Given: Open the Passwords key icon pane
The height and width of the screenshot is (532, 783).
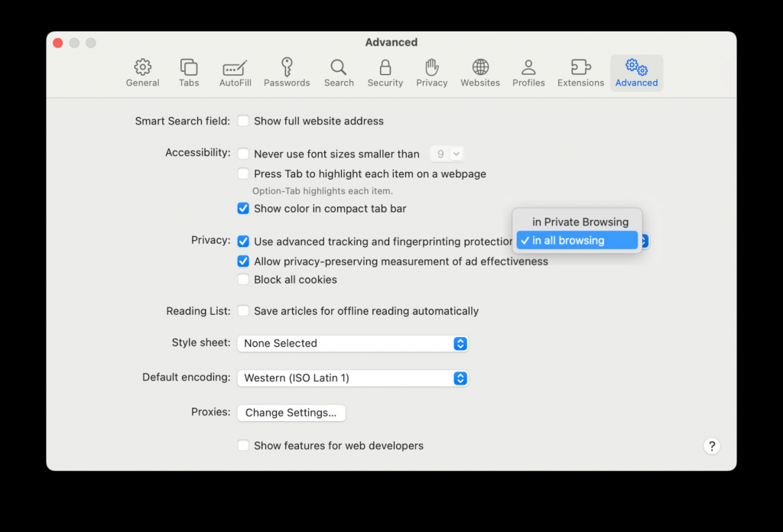Looking at the screenshot, I should (x=287, y=73).
